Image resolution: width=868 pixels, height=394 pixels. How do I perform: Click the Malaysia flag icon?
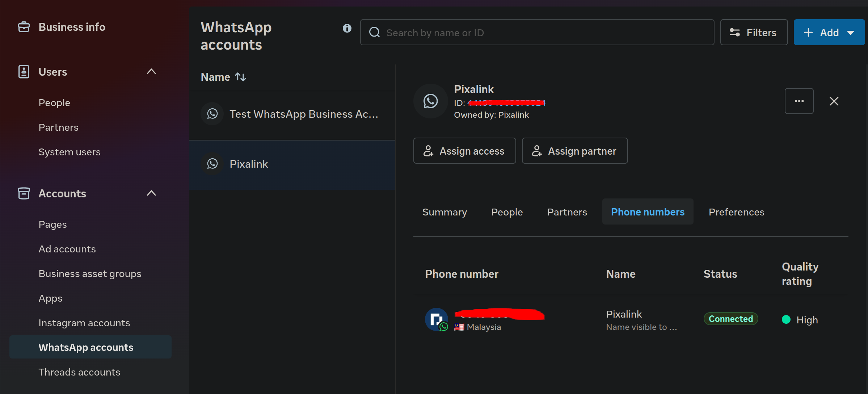pos(459,327)
